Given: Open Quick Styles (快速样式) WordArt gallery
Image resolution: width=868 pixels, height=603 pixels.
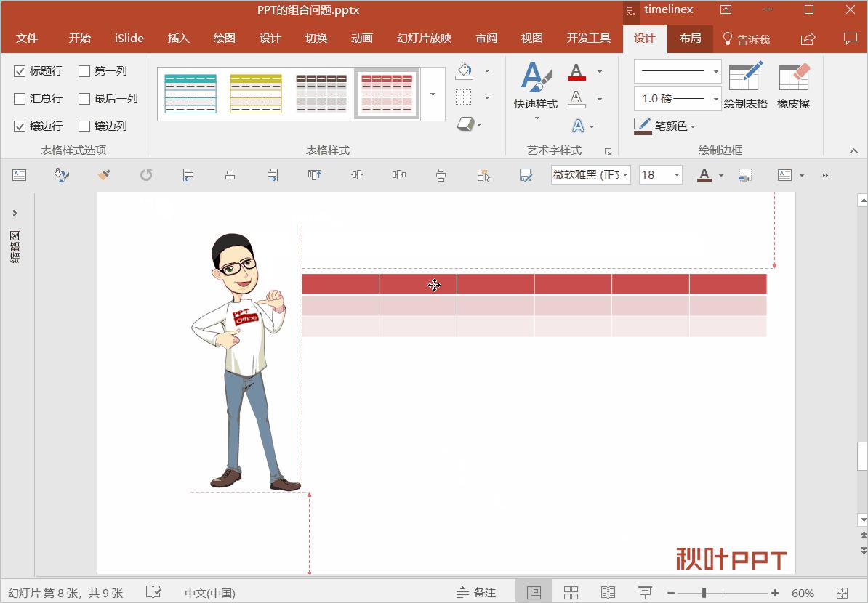Looking at the screenshot, I should click(x=536, y=91).
